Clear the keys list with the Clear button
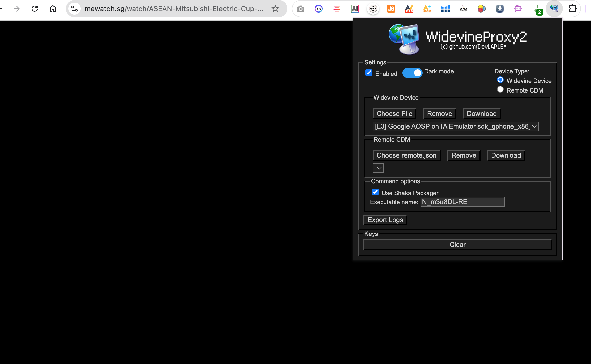The image size is (591, 364). (x=457, y=245)
